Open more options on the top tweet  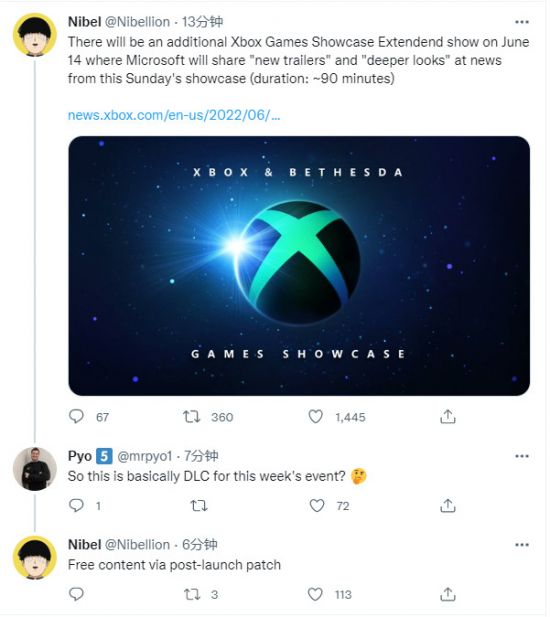522,22
